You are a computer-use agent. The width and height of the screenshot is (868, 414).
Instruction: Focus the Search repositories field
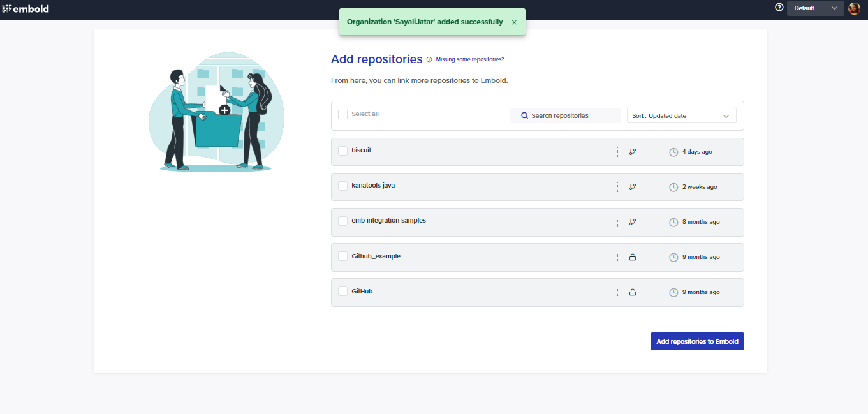pyautogui.click(x=565, y=115)
